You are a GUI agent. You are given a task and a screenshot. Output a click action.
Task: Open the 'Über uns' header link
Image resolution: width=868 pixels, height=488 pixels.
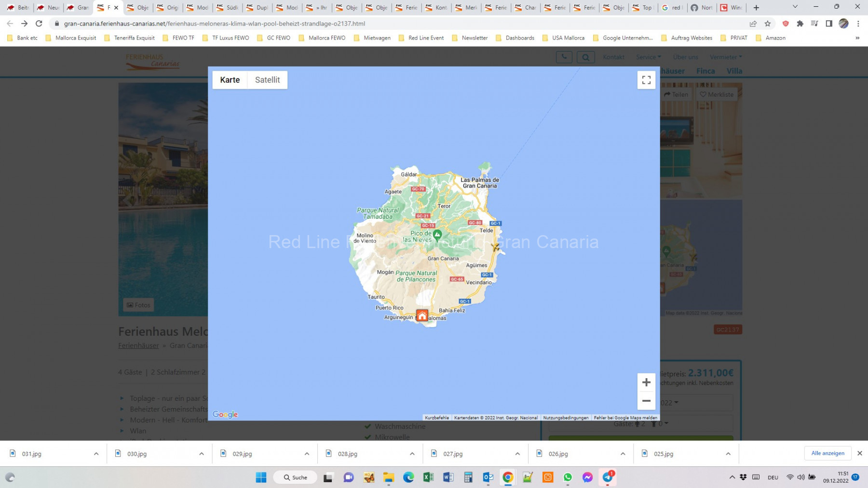[685, 57]
